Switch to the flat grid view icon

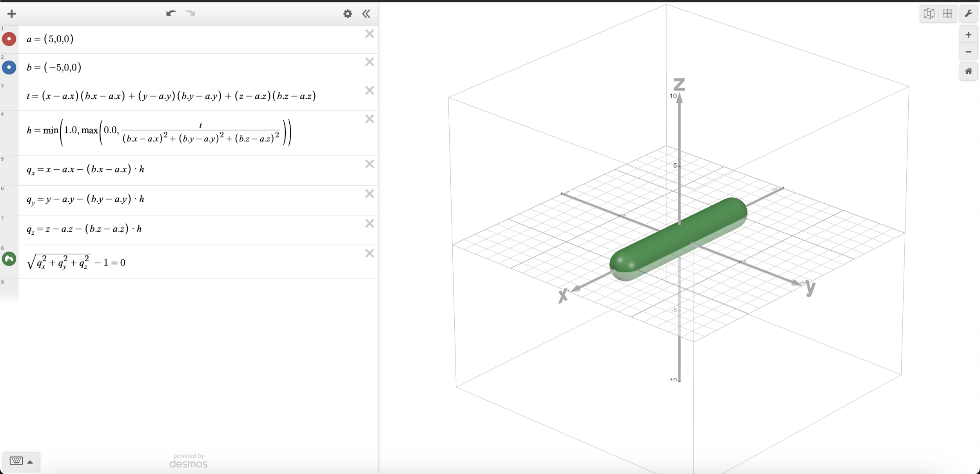[x=947, y=14]
